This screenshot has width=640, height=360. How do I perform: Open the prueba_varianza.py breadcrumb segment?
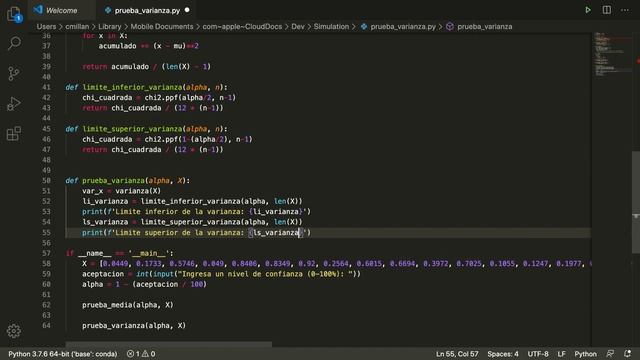click(403, 27)
